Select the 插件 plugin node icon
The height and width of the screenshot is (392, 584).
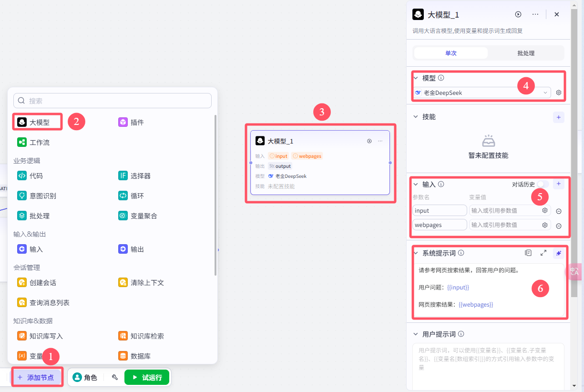coord(123,122)
